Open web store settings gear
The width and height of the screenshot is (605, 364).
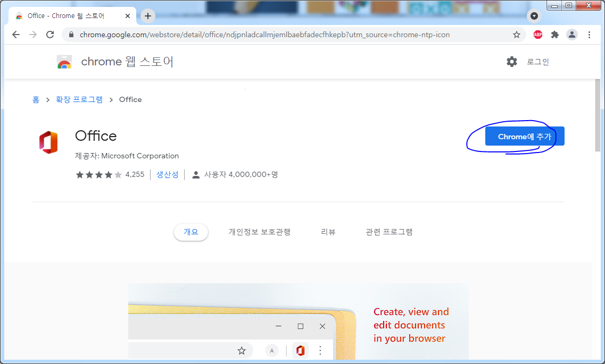tap(512, 62)
